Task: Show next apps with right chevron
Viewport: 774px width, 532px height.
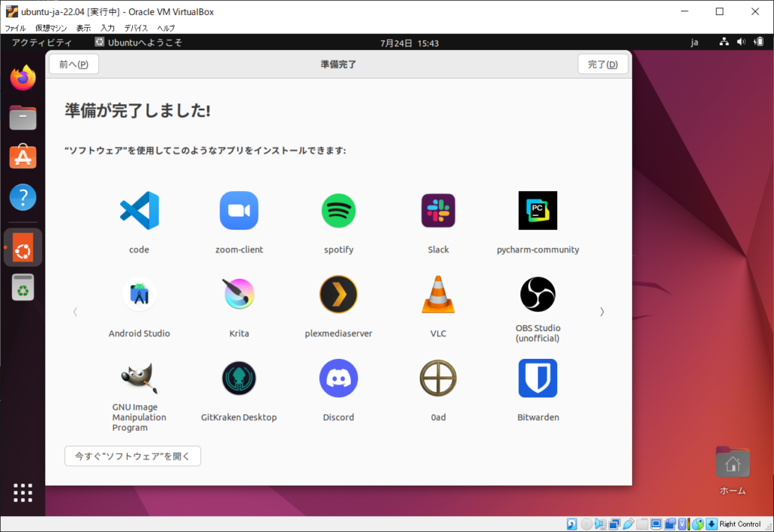Action: pyautogui.click(x=602, y=312)
